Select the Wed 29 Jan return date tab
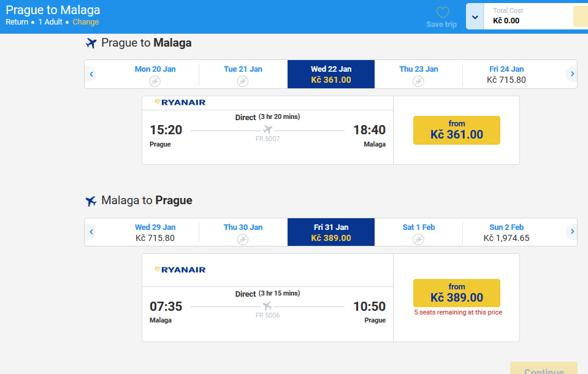 [x=155, y=232]
